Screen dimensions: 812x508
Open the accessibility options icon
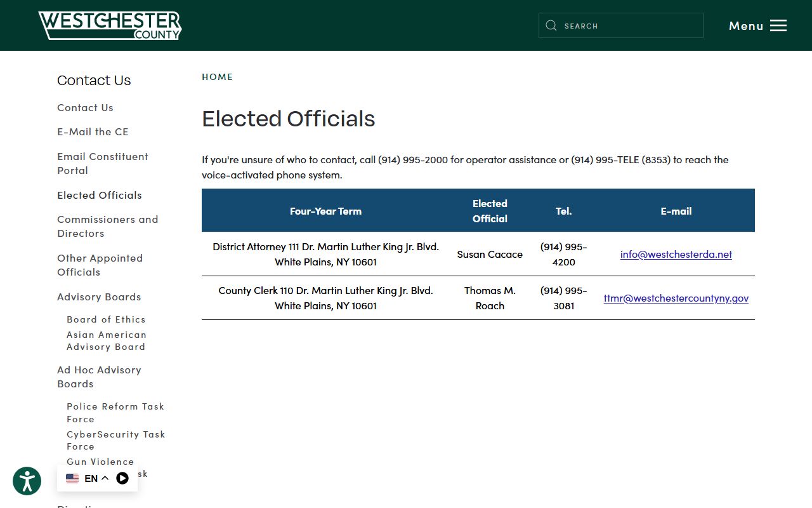(x=27, y=481)
